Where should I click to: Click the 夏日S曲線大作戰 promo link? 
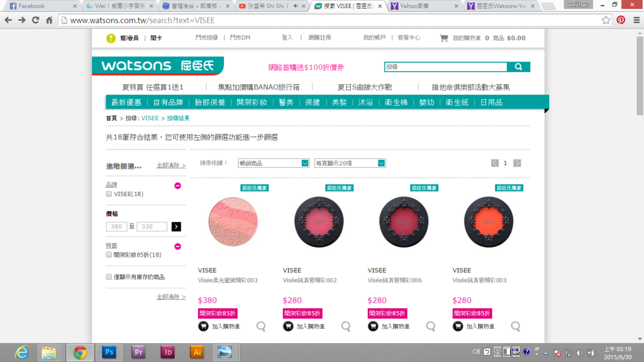365,87
